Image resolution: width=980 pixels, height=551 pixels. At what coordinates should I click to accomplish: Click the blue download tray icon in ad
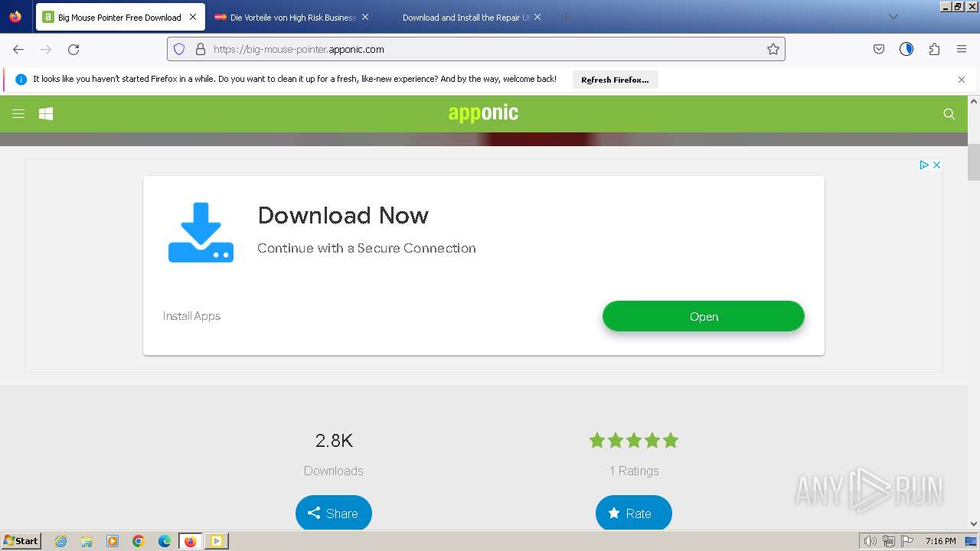(x=201, y=233)
